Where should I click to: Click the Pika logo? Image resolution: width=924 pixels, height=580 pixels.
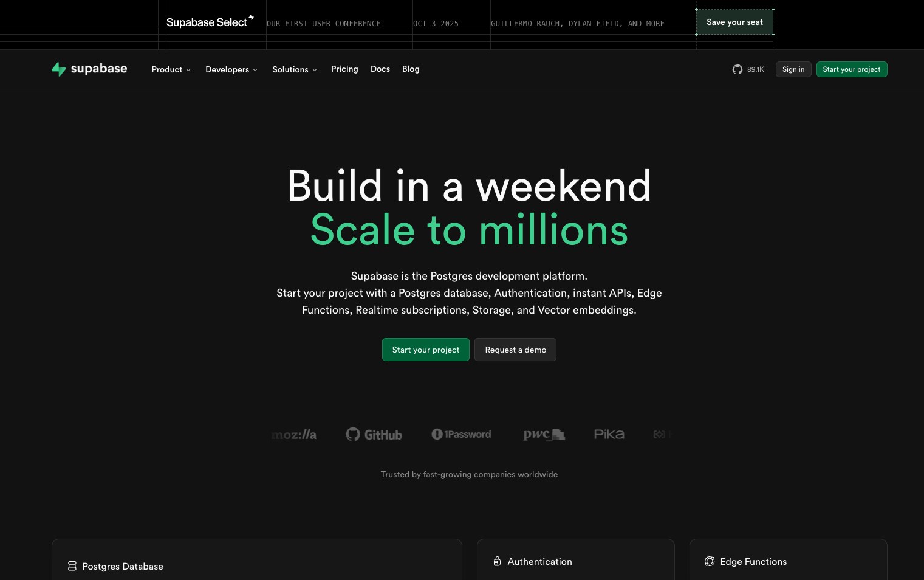coord(609,434)
